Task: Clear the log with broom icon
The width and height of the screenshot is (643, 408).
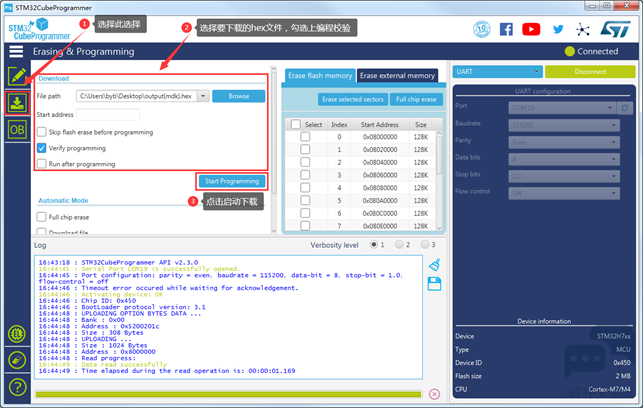Action: pyautogui.click(x=434, y=264)
